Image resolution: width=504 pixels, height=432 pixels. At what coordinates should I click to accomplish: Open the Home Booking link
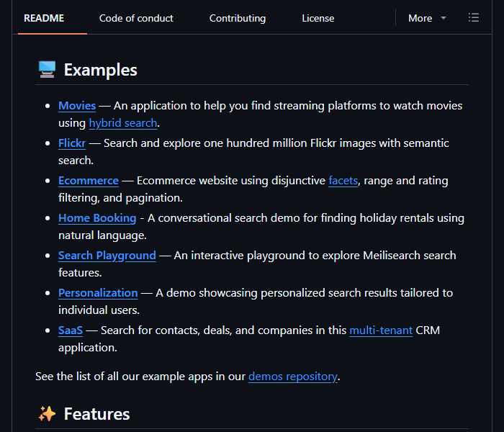[97, 218]
